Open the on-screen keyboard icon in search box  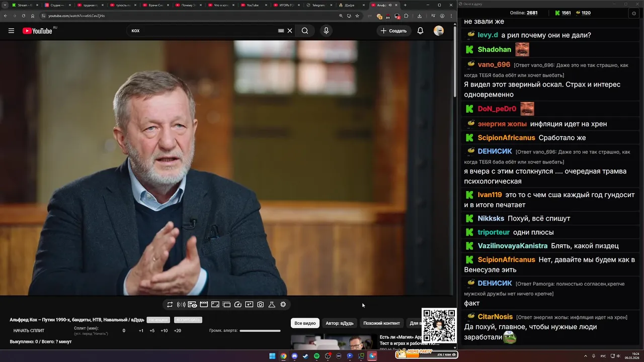pos(281,31)
